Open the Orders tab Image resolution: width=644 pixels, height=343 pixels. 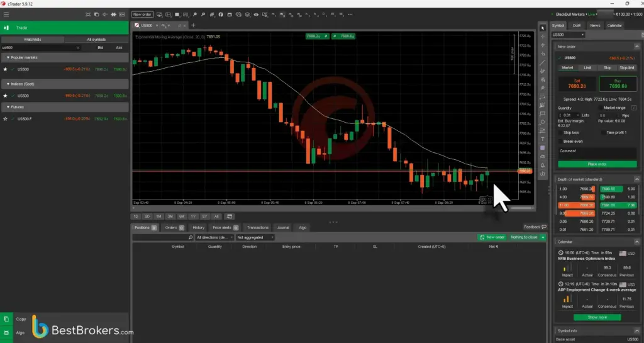click(x=174, y=228)
